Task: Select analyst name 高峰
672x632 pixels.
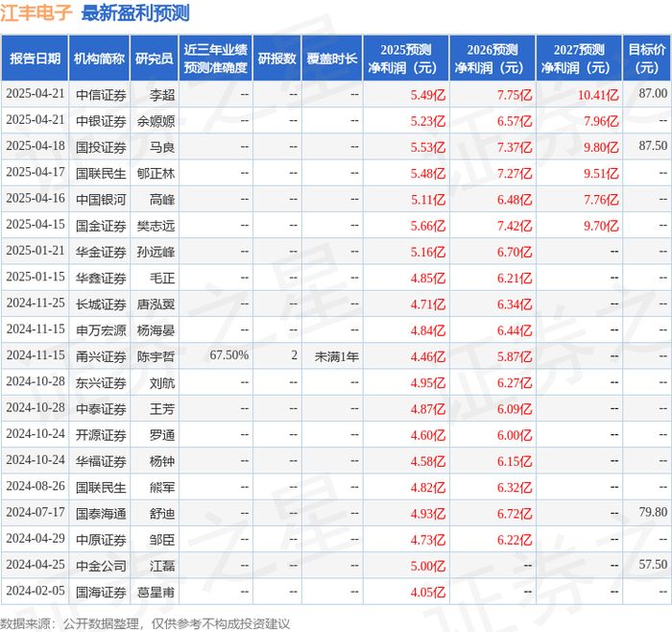Action: click(x=162, y=200)
